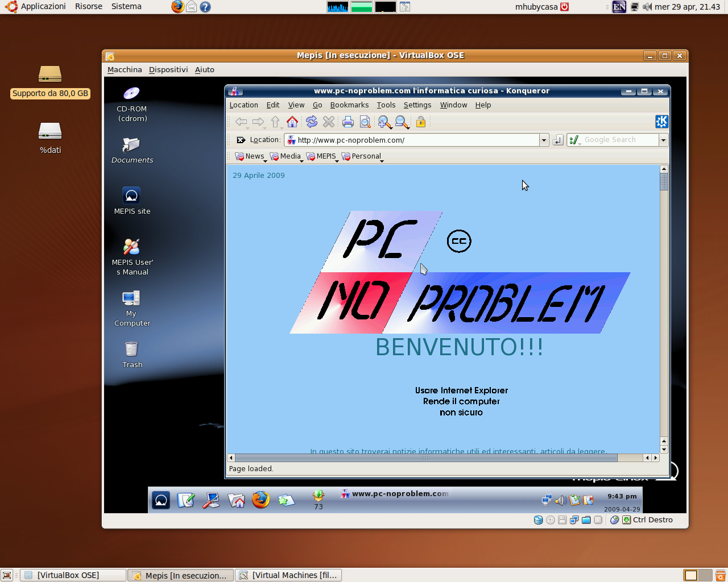Click the KDE gear logo in Konqueror
Screen dimensions: 728x582
(661, 122)
